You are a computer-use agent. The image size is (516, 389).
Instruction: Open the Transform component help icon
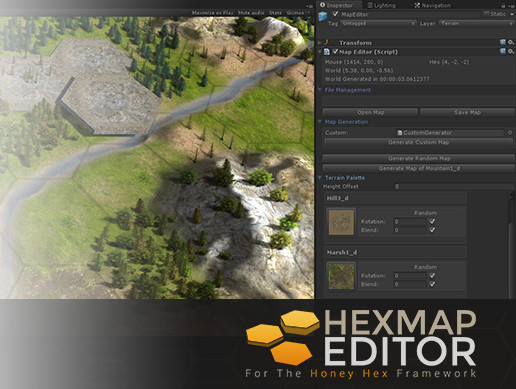(503, 42)
